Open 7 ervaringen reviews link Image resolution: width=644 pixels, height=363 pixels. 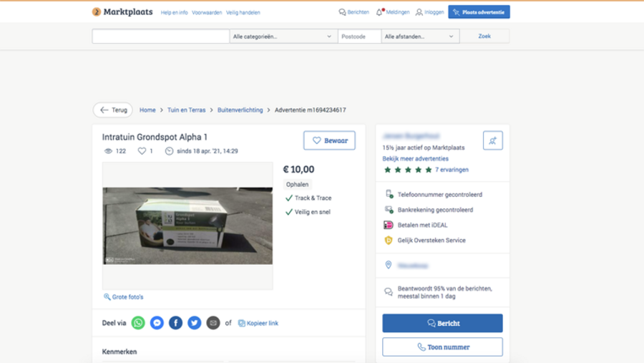(x=452, y=170)
